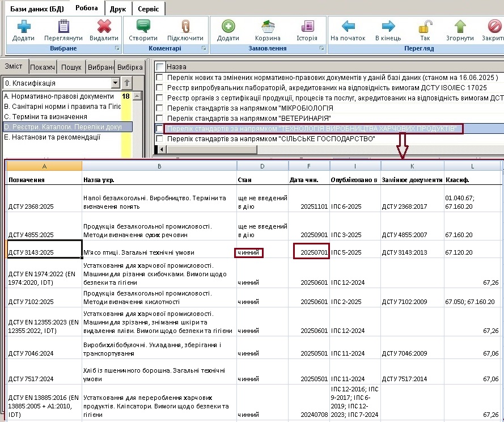
Task: Open order Історія icon
Action: [x=307, y=27]
